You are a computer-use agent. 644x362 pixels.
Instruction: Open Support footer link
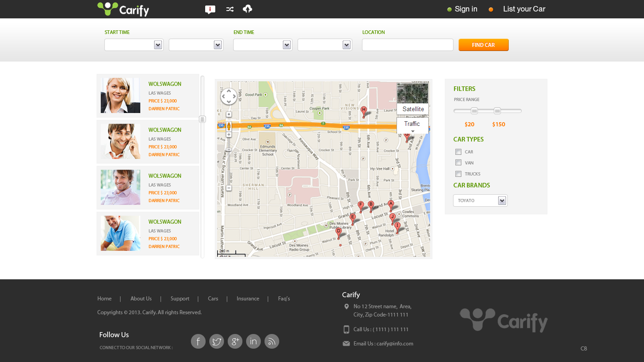(x=180, y=299)
